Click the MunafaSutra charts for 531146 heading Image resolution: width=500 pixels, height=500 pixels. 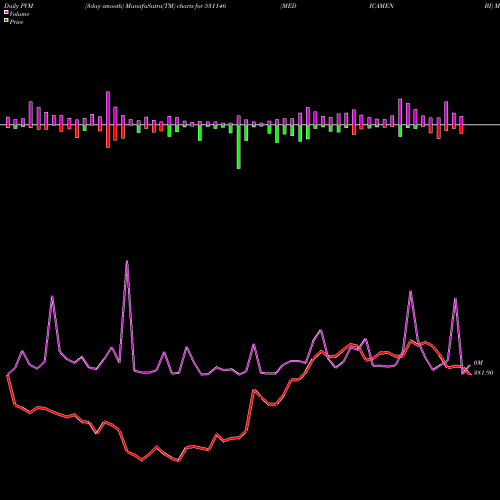click(156, 6)
